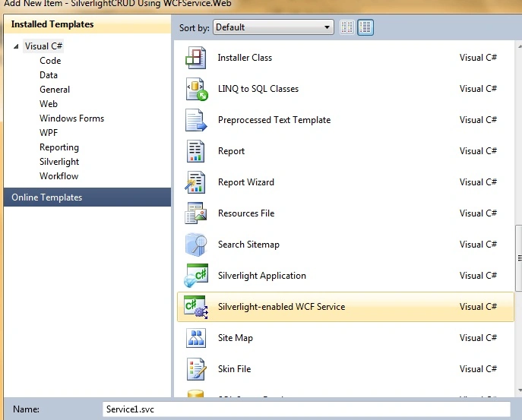Image resolution: width=522 pixels, height=420 pixels.
Task: Click Silverlight-enabled WCF Service label
Action: (282, 307)
